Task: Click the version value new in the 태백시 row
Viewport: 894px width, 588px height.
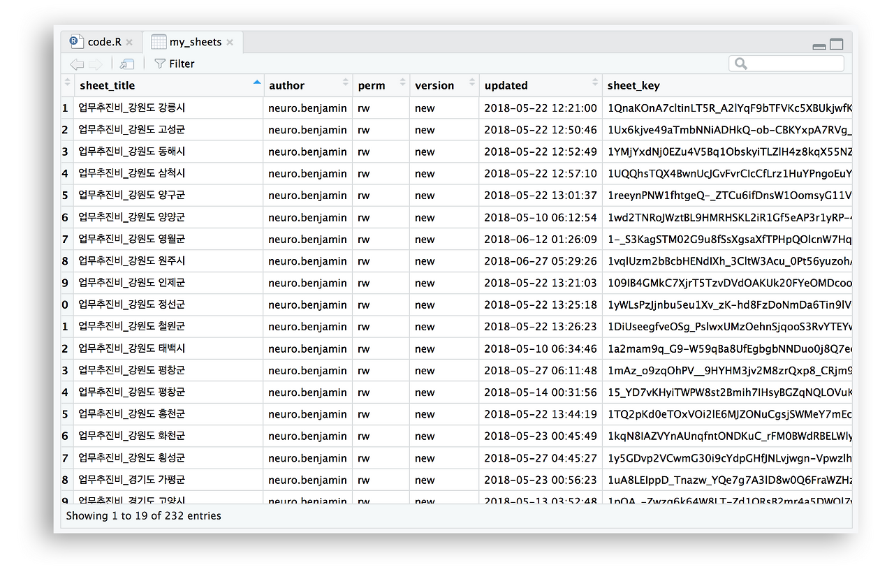Action: tap(425, 348)
